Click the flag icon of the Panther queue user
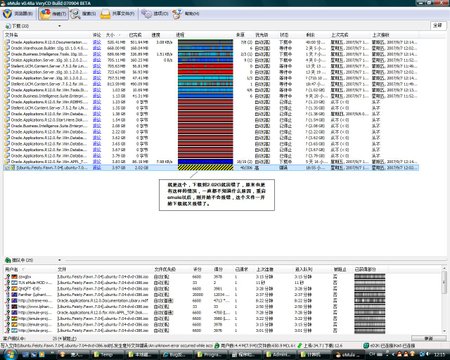Image resolution: width=450 pixels, height=360 pixels. 14,295
